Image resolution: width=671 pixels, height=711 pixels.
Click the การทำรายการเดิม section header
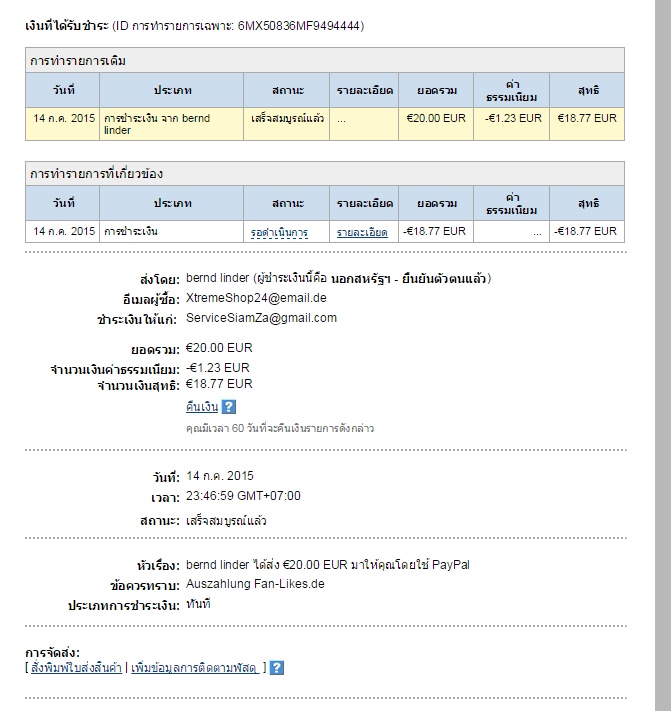[78, 61]
